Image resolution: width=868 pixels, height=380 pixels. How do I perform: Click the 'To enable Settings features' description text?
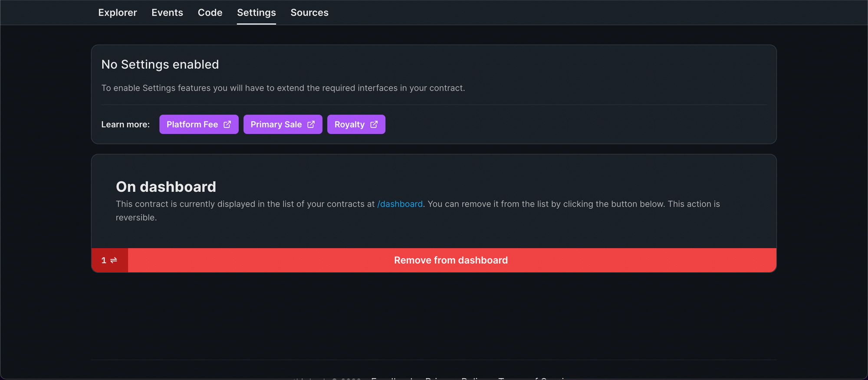tap(283, 88)
